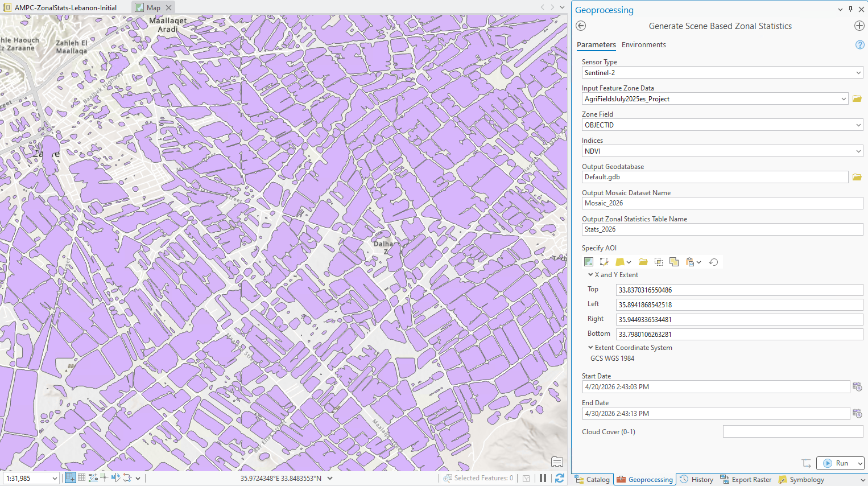Screen dimensions: 868x486
Task: Click the add-to-favorites plus icon
Action: click(x=859, y=26)
